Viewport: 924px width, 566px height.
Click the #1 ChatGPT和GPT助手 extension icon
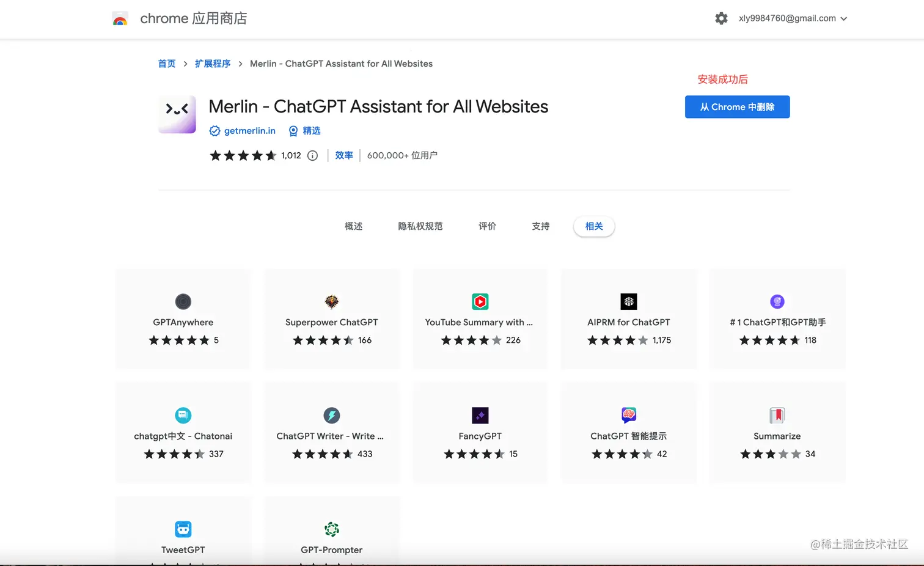[777, 301]
